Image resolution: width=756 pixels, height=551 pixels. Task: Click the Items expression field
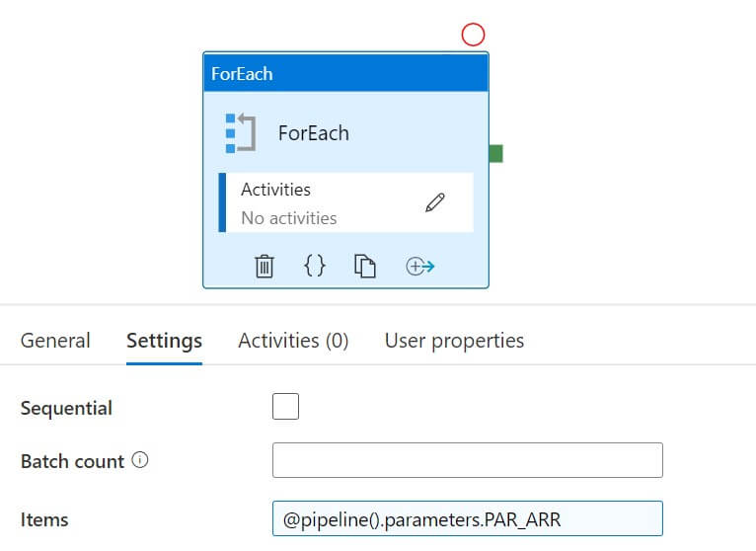tap(467, 518)
